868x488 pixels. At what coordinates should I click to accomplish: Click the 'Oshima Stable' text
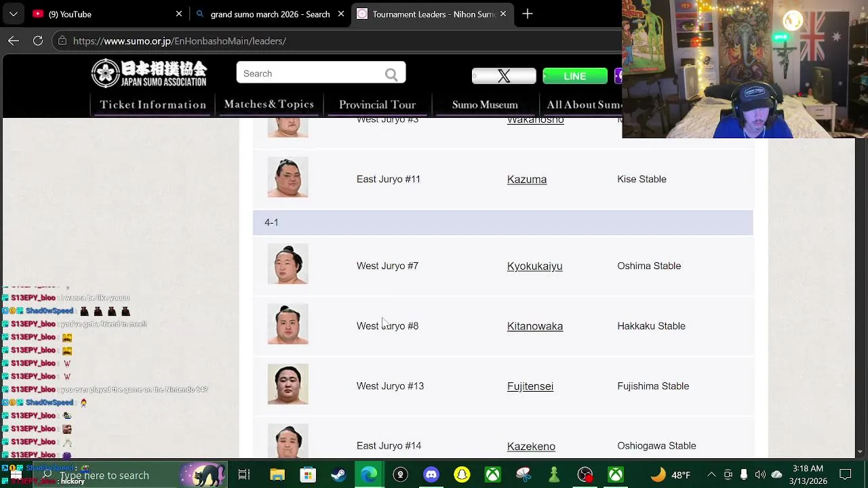click(x=649, y=266)
